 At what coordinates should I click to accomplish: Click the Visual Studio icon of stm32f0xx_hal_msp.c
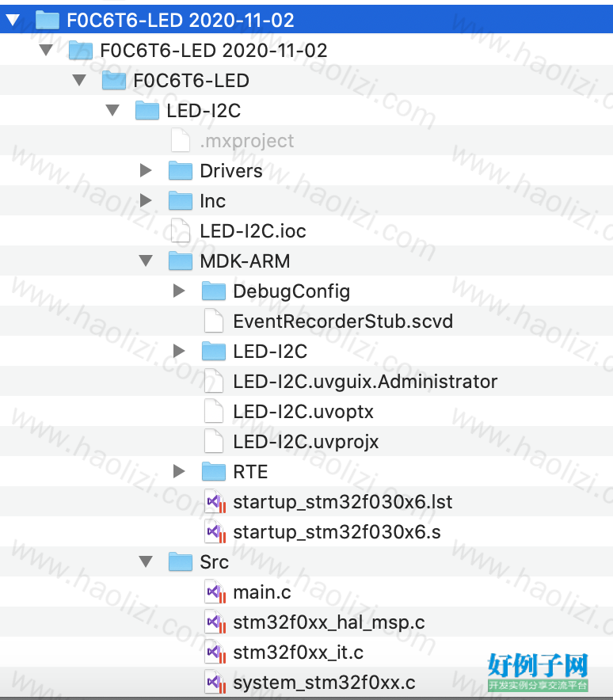click(215, 622)
